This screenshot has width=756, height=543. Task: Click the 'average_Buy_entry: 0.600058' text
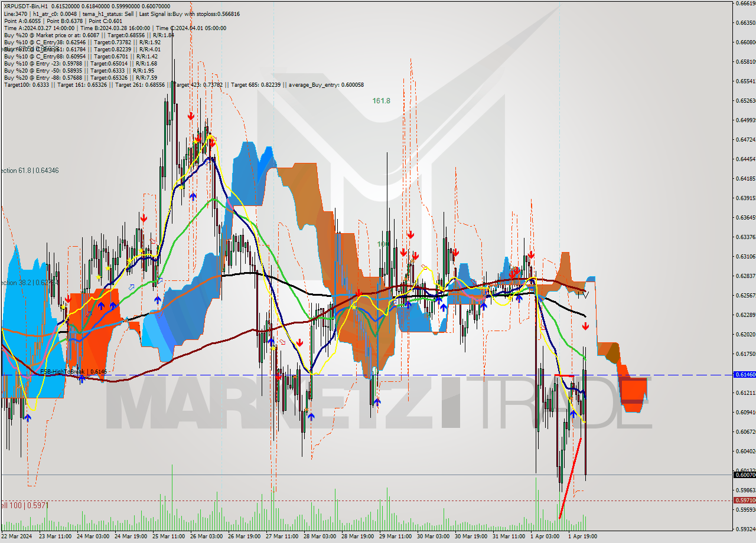(x=325, y=85)
